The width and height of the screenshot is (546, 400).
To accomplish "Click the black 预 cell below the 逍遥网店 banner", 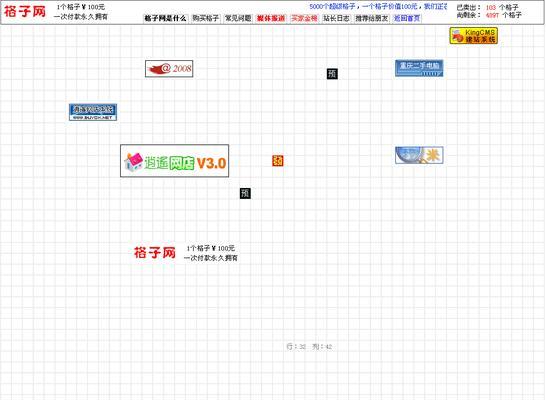I will (245, 193).
